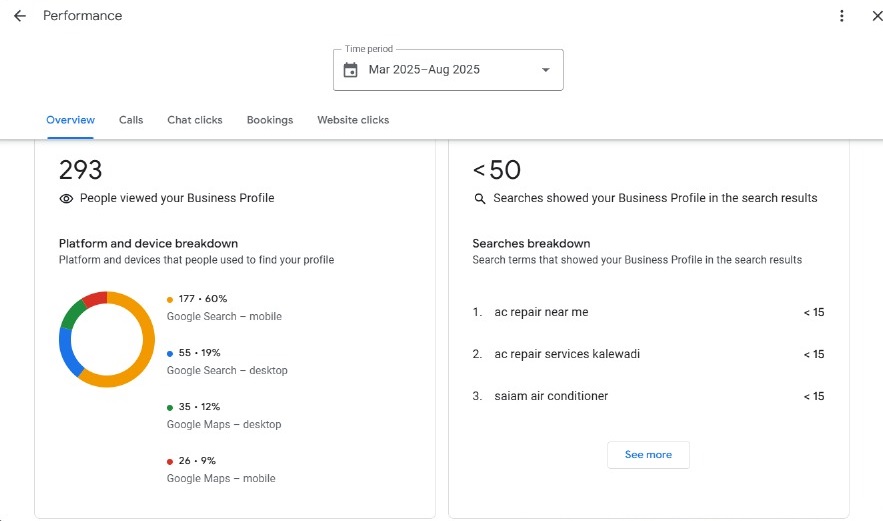Select the 'ac repair near me' search term
883x521 pixels.
541,312
